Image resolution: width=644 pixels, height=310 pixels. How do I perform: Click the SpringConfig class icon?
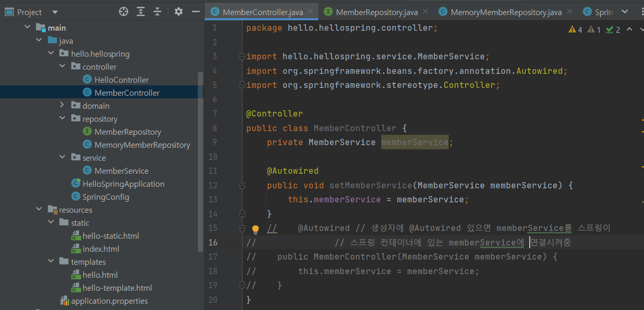point(75,197)
